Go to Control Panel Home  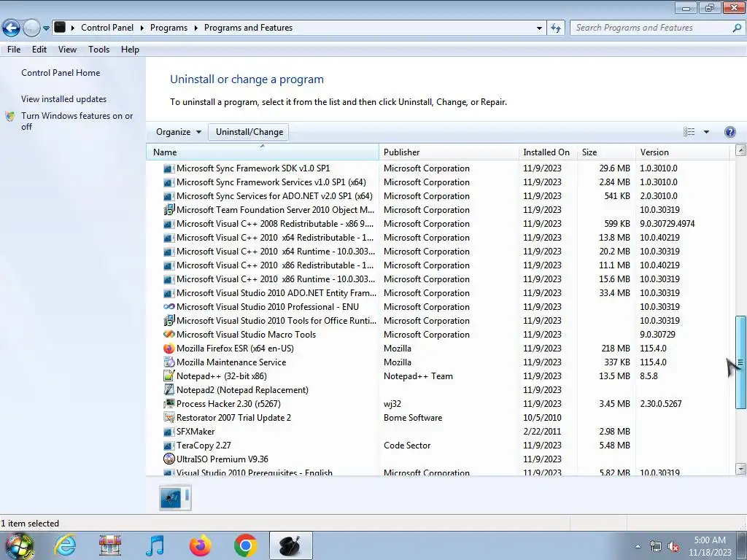point(61,73)
